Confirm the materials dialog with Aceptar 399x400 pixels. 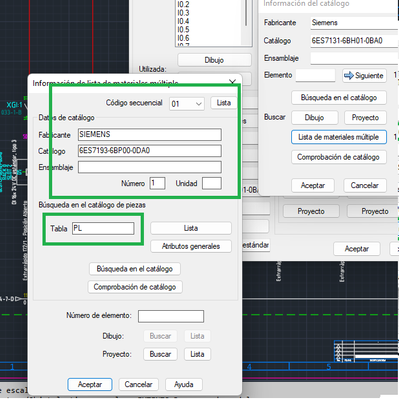[x=90, y=384]
